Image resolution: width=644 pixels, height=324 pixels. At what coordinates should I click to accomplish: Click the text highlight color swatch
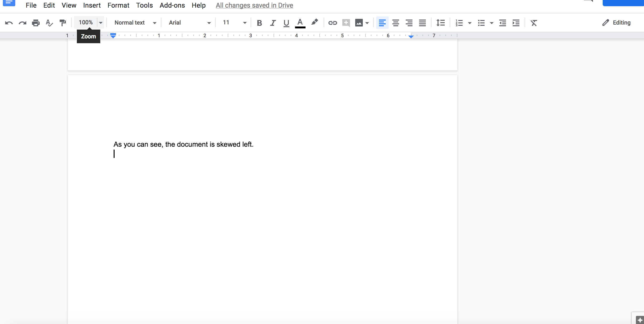[x=314, y=22]
